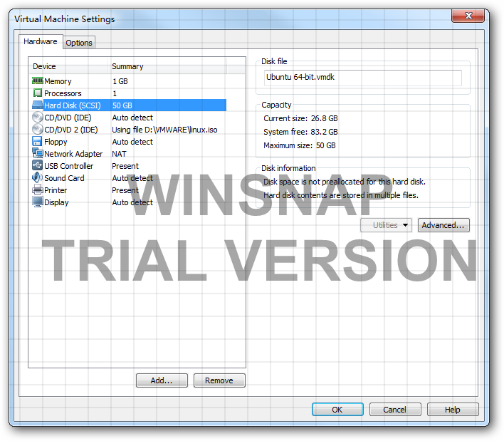Select the CD/DVD (IDE) row label

68,118
